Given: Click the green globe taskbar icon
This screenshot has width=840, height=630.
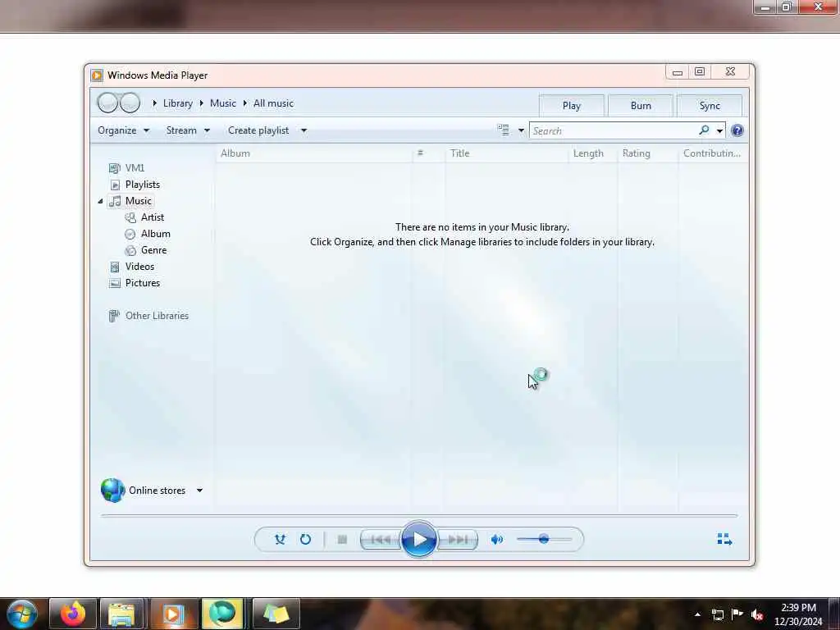Looking at the screenshot, I should (x=222, y=614).
